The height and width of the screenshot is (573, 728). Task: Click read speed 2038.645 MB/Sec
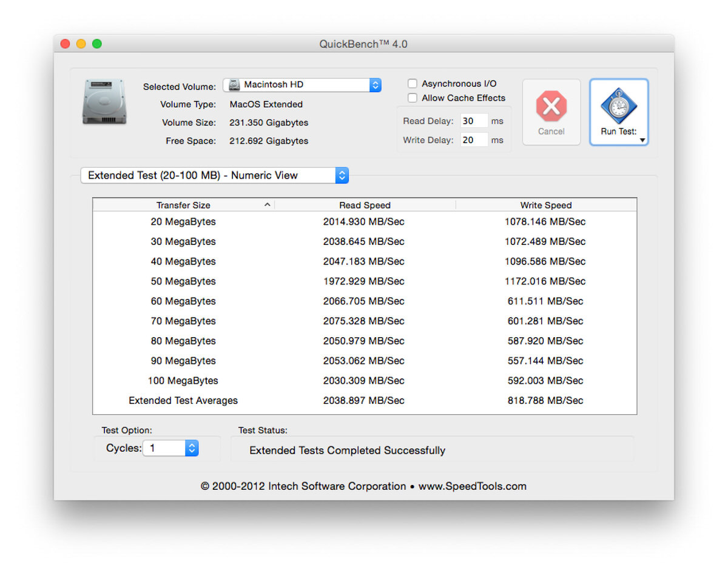(364, 241)
